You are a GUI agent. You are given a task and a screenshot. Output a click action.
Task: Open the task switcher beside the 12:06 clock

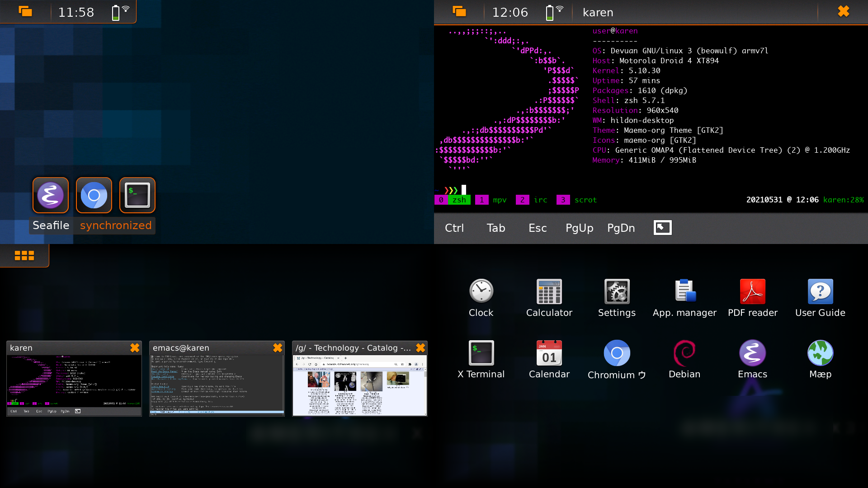coord(459,11)
